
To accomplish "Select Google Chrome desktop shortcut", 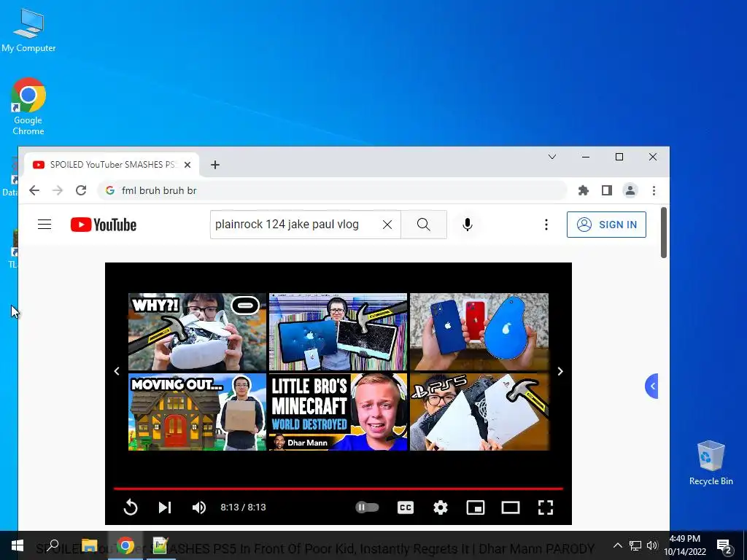I will click(28, 106).
